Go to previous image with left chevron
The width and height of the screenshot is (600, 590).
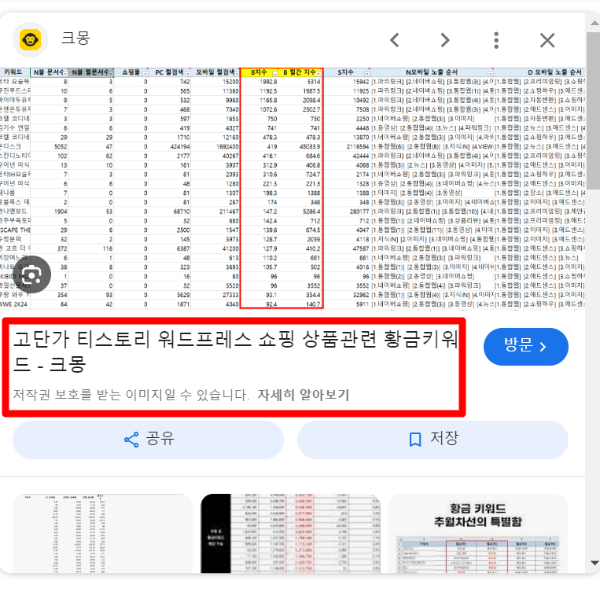(395, 40)
